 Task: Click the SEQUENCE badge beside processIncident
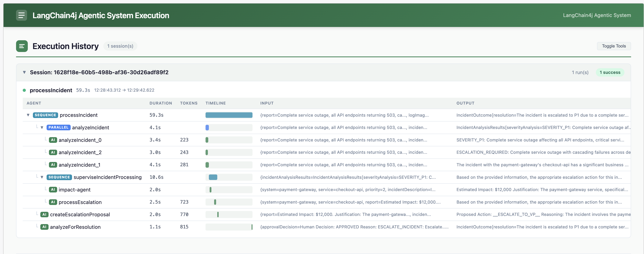tap(45, 115)
